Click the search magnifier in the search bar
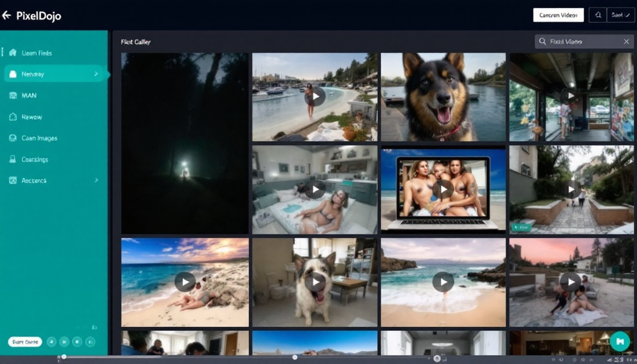The width and height of the screenshot is (637, 364). click(542, 41)
